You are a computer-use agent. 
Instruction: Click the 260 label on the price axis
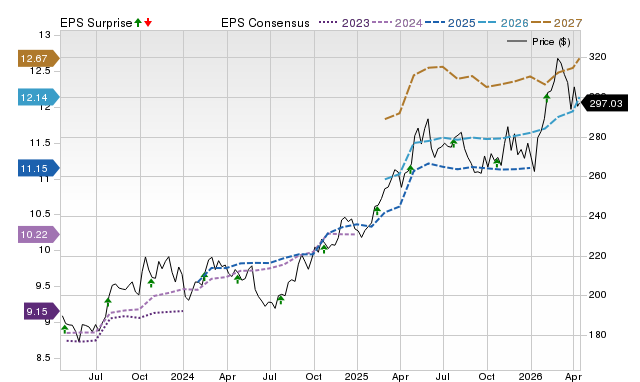click(x=598, y=176)
